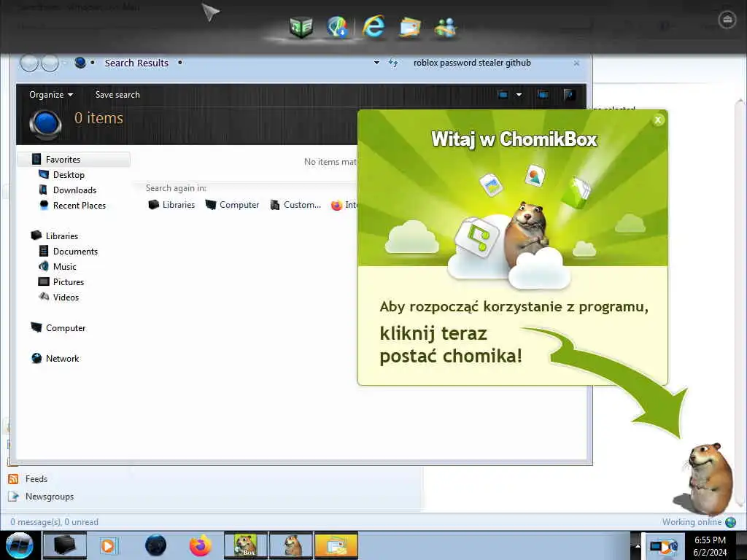The width and height of the screenshot is (747, 560).
Task: Click the system tray notification icons
Action: pos(664,545)
